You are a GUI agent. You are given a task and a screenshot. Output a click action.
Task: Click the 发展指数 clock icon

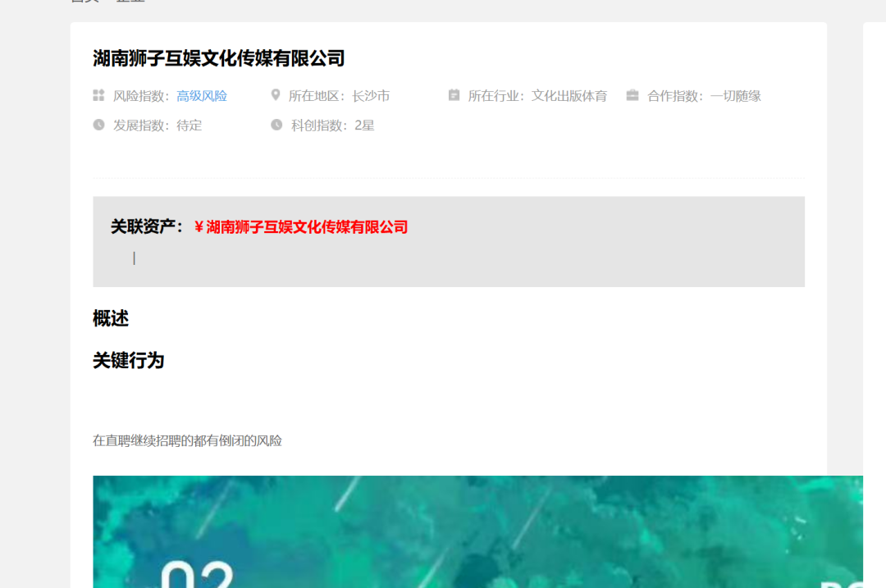pyautogui.click(x=98, y=125)
